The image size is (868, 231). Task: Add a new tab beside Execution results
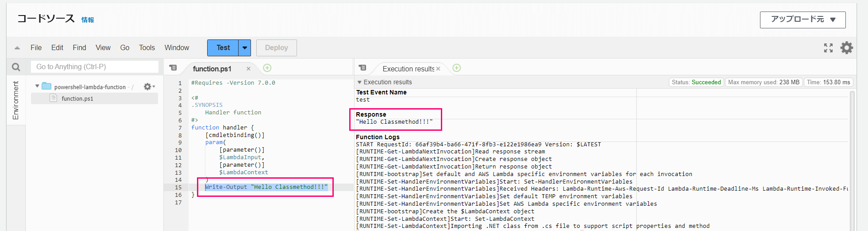(x=457, y=68)
